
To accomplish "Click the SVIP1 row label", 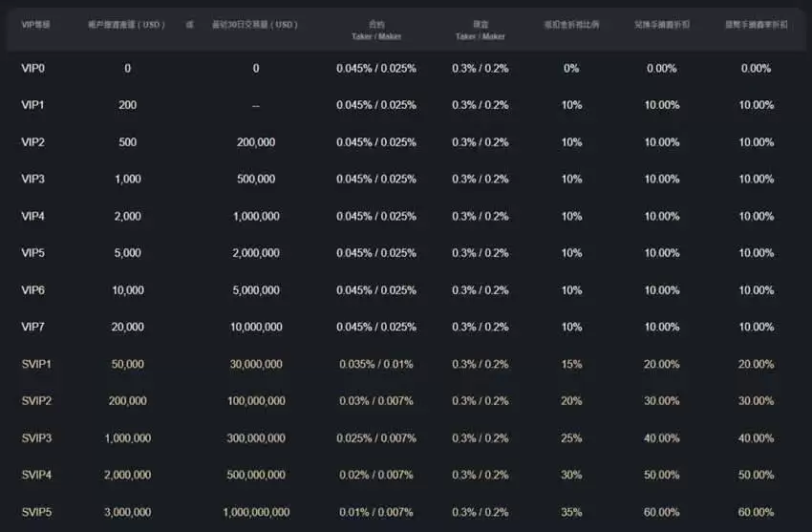I will 36,365.
